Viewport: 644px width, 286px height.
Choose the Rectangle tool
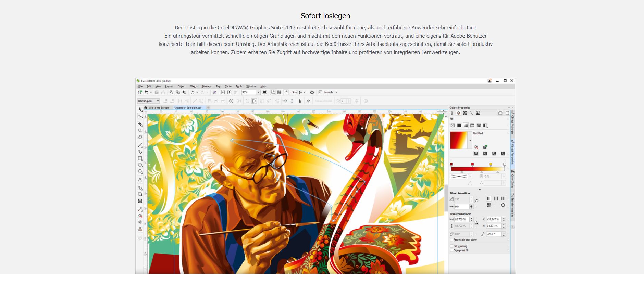tap(140, 158)
